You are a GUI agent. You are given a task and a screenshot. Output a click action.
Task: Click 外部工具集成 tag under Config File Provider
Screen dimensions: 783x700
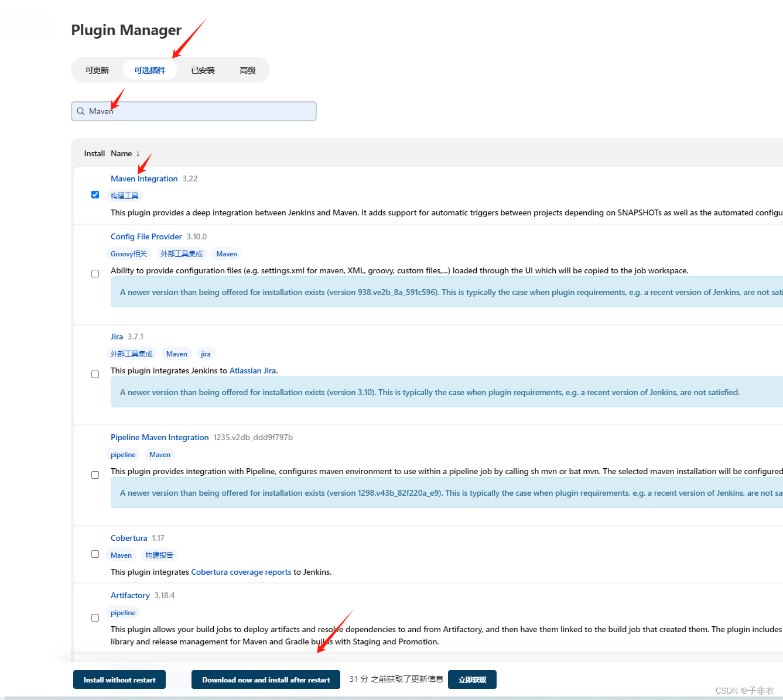182,253
